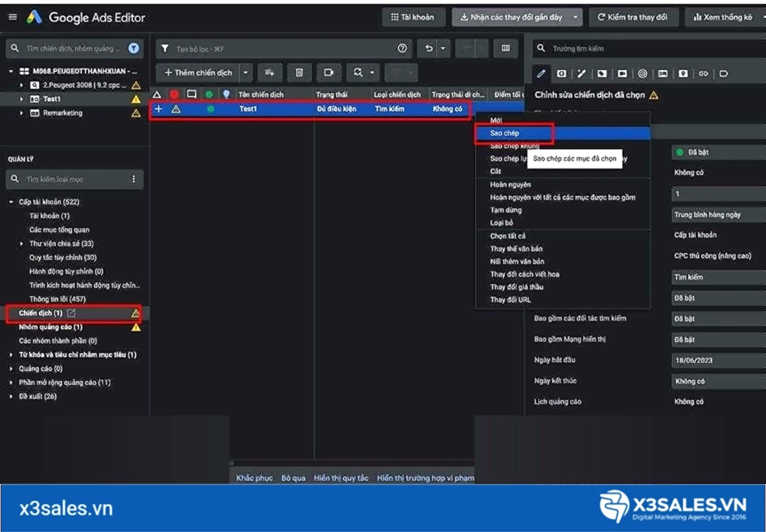766x532 pixels.
Task: Expand Phần mở rộng quảng cáo (11)
Action: pos(11,382)
